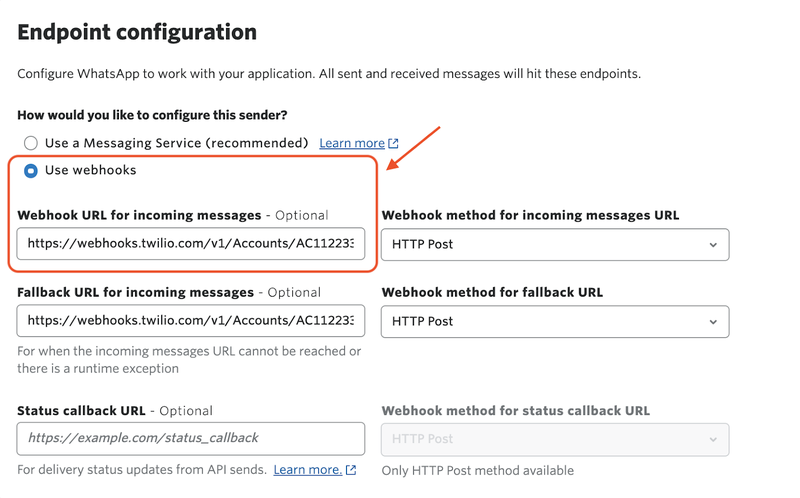Open fallback URL webhook method dropdown
The image size is (800, 498).
point(555,321)
